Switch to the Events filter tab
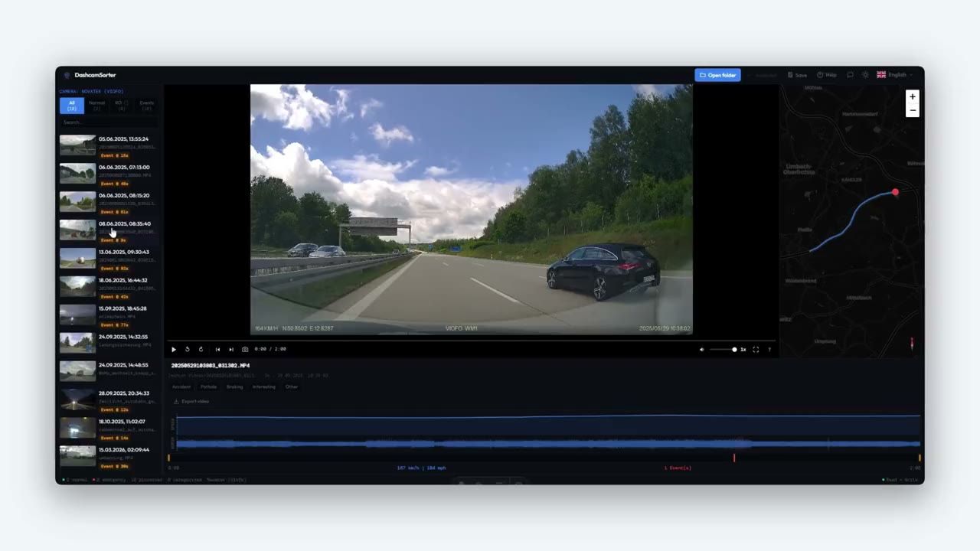 146,106
